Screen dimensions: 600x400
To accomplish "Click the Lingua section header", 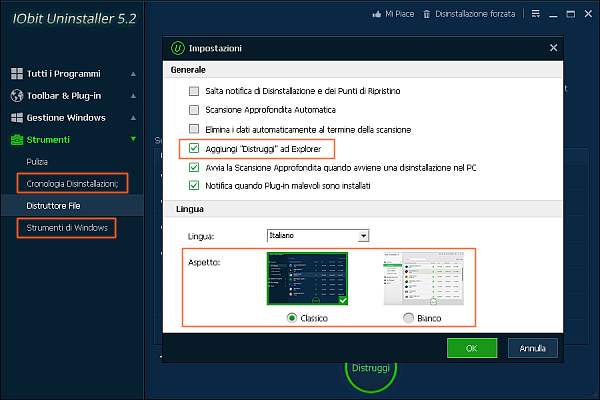I will (x=189, y=209).
